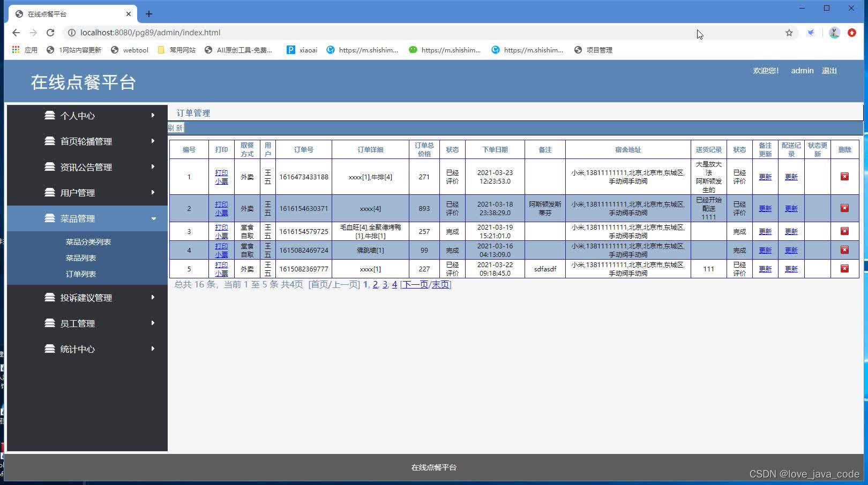Screen dimensions: 868x485
Task: Open 菜品列表 submenu item
Action: pyautogui.click(x=80, y=258)
